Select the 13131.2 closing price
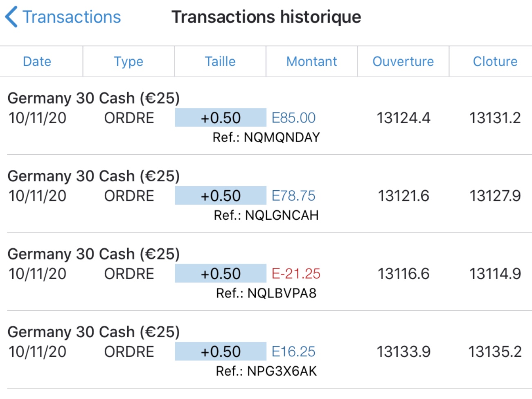532x399 pixels. click(x=495, y=118)
